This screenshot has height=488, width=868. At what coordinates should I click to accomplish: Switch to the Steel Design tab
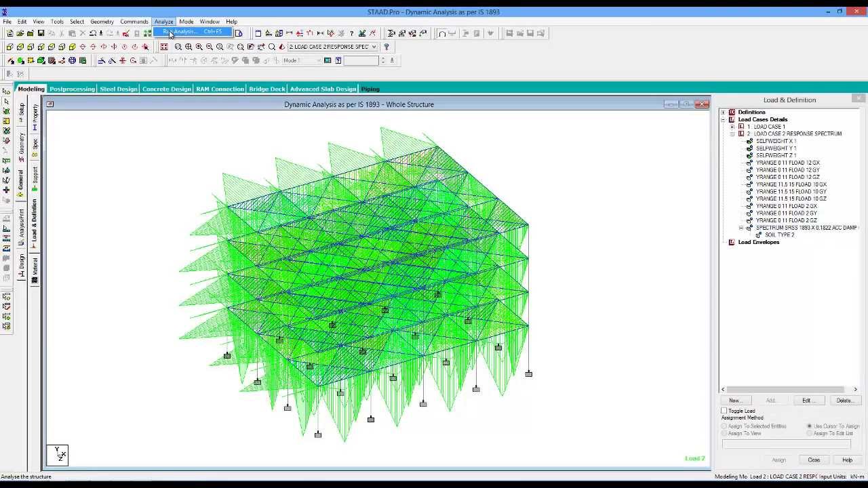(x=119, y=89)
